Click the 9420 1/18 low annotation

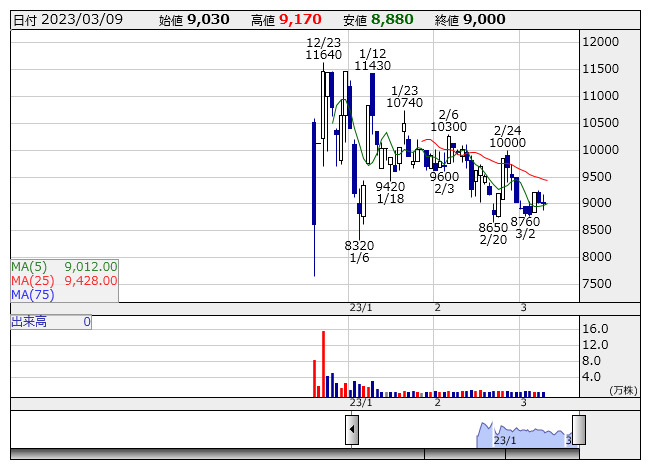(390, 192)
